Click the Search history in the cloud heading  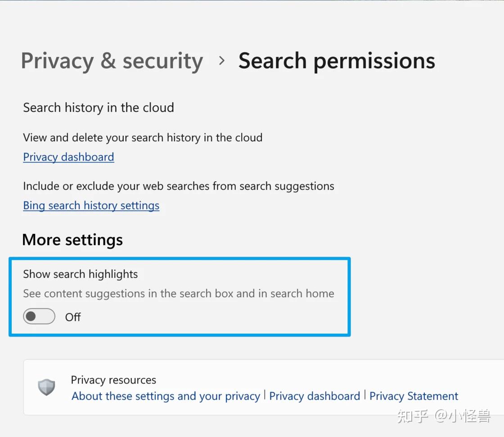[x=98, y=108]
